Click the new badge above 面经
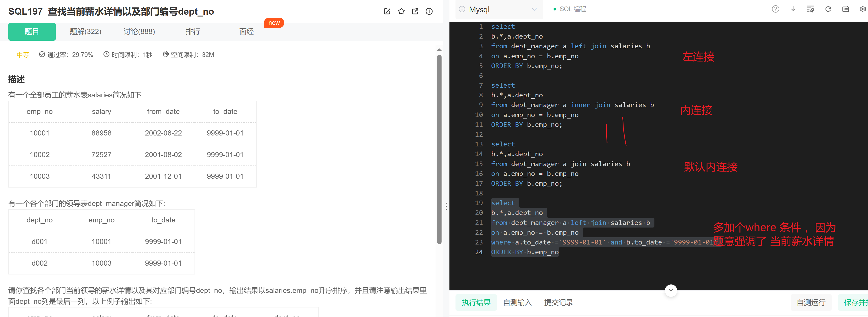Image resolution: width=868 pixels, height=317 pixels. click(x=274, y=23)
